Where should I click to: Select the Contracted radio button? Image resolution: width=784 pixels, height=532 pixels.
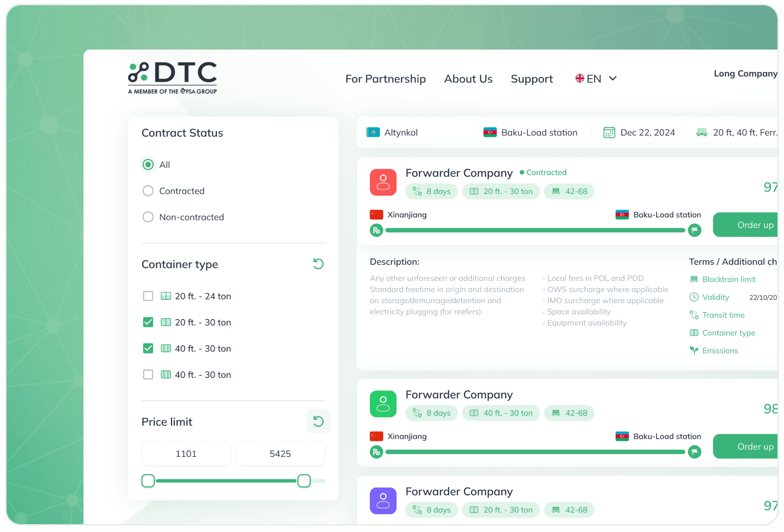click(x=148, y=191)
